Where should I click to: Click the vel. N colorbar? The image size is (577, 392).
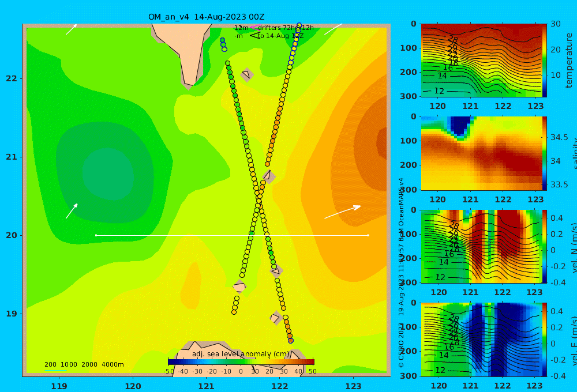(x=545, y=246)
